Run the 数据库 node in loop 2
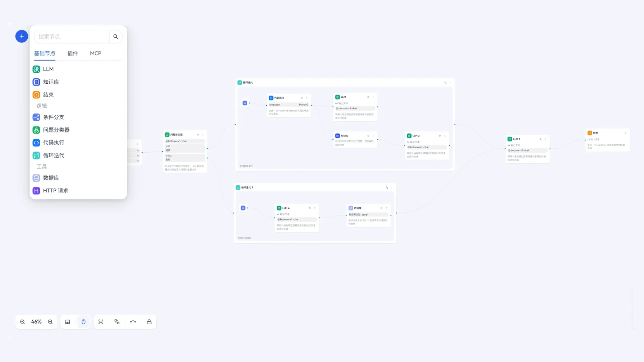This screenshot has height=362, width=644. [x=382, y=208]
